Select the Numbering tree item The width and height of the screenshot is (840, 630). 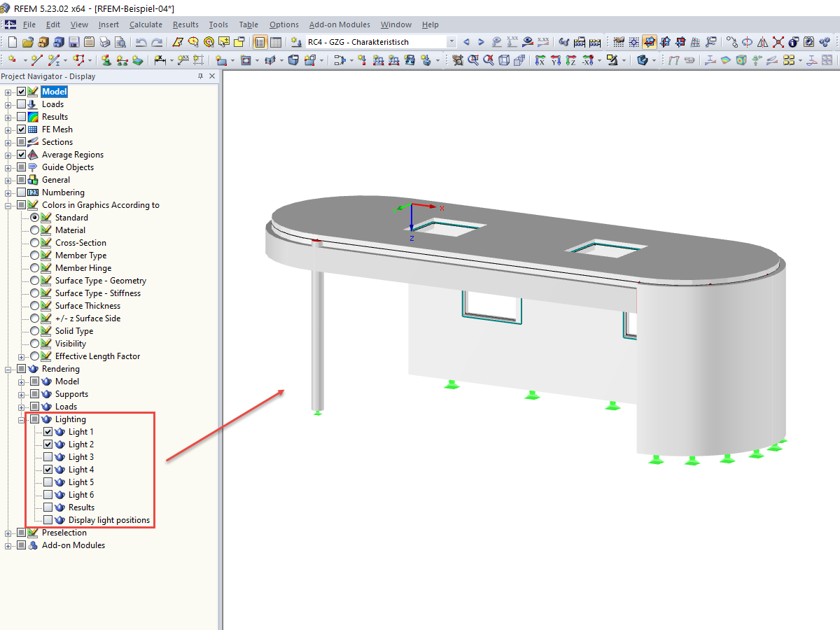63,192
